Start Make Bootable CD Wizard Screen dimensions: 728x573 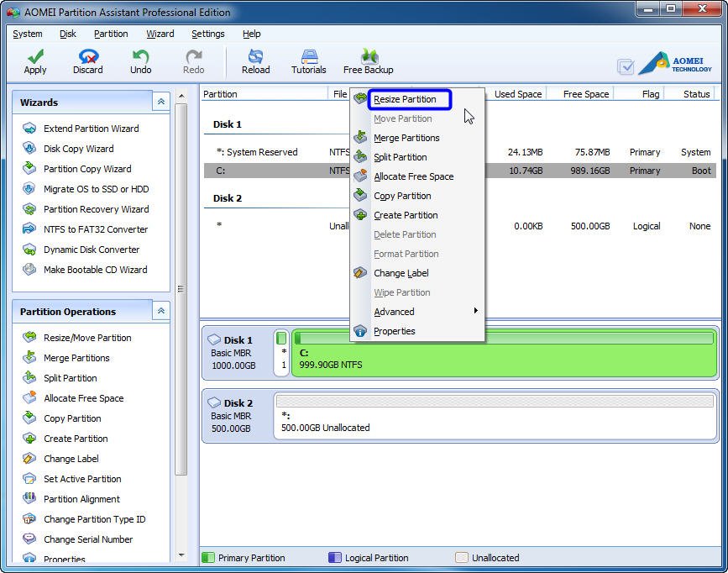click(95, 270)
